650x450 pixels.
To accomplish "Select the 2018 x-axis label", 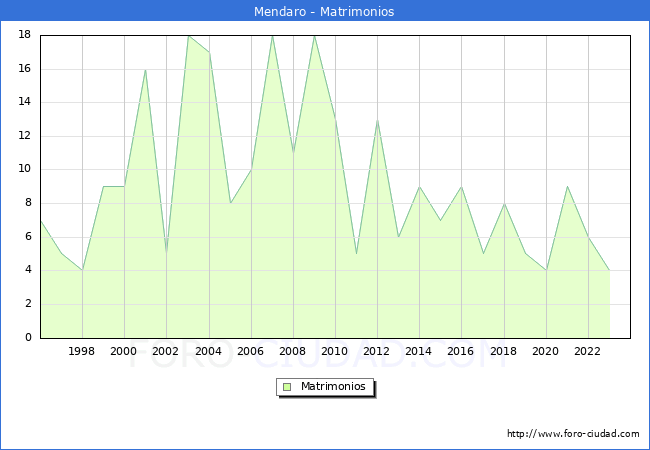I will (503, 351).
